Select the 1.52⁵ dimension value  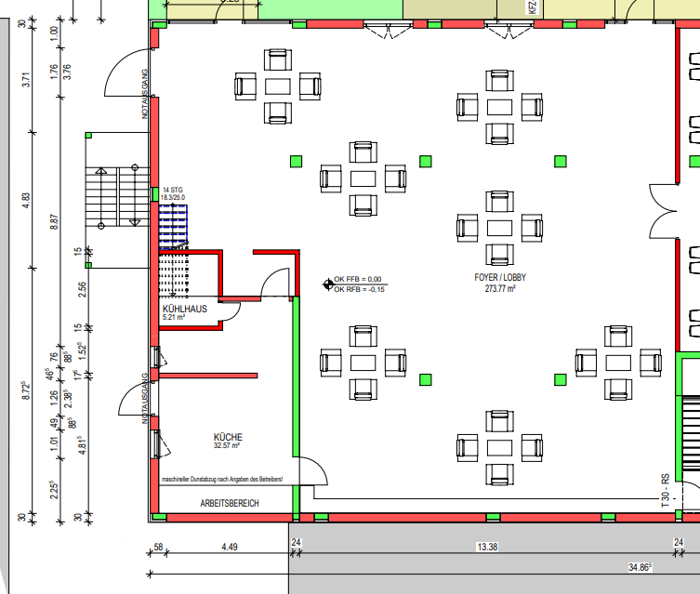[x=81, y=350]
